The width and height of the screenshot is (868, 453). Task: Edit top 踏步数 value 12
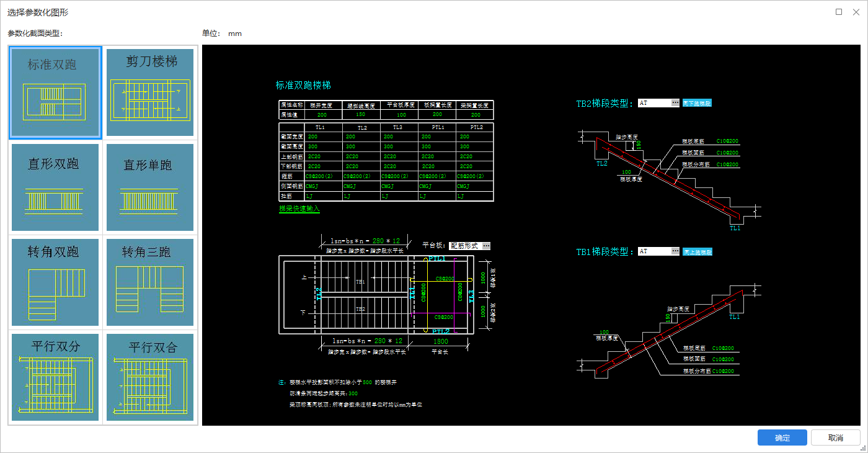tap(397, 241)
